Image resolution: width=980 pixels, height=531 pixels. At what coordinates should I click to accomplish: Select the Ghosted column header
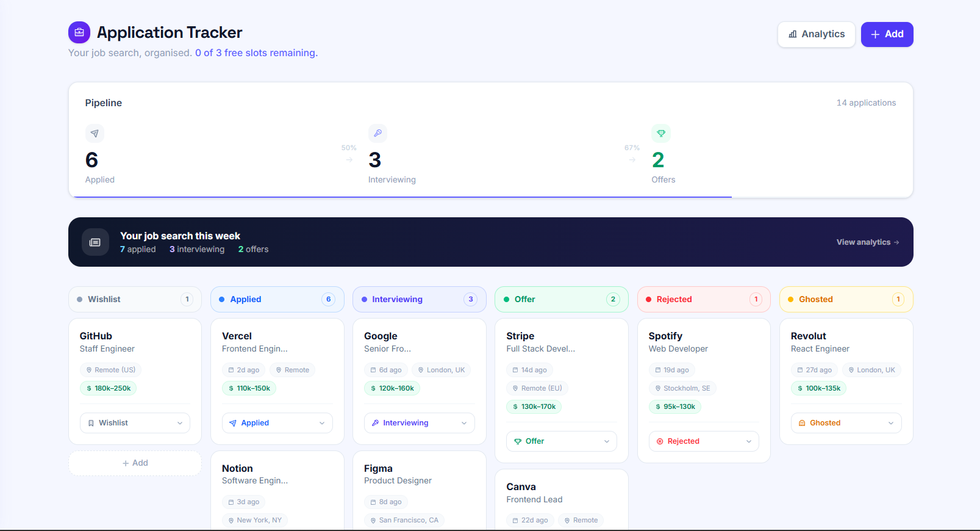tap(846, 299)
